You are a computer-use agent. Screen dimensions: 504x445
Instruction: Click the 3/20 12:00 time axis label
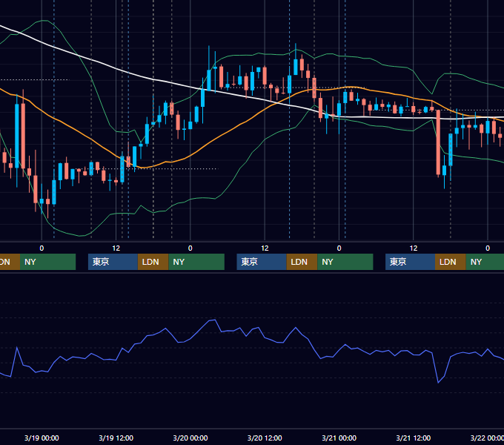click(x=265, y=438)
